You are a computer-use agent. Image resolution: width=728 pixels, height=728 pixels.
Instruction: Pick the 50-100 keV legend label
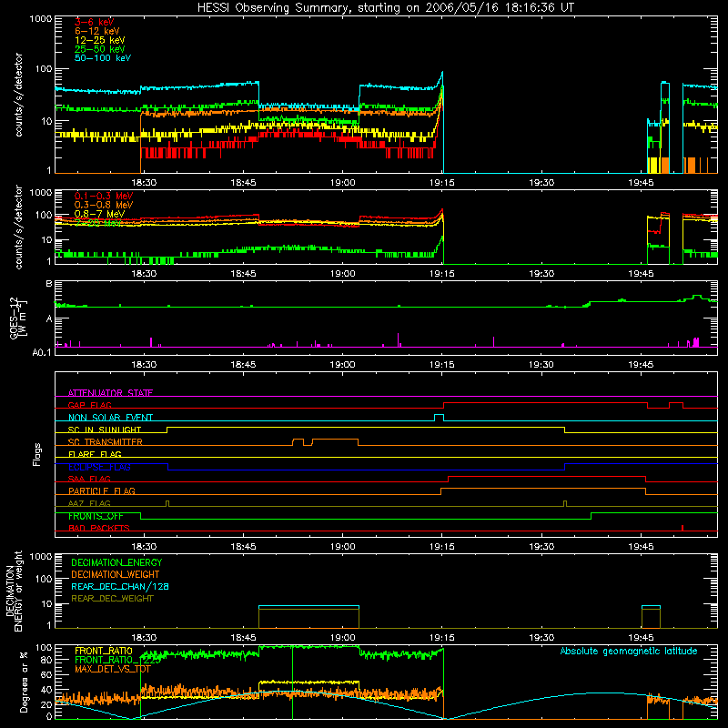point(103,58)
